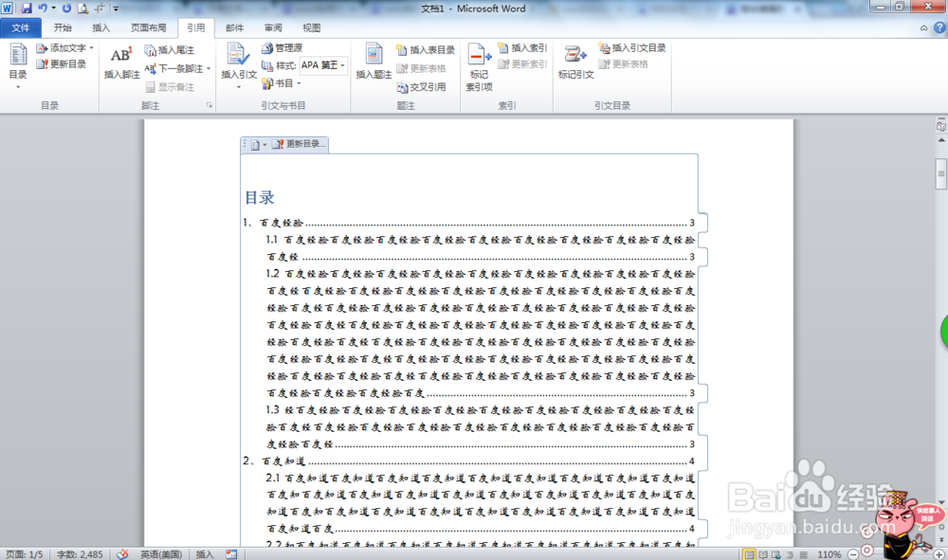
Task: Toggle the 插入 insert/overtype mode indicator
Action: click(205, 554)
